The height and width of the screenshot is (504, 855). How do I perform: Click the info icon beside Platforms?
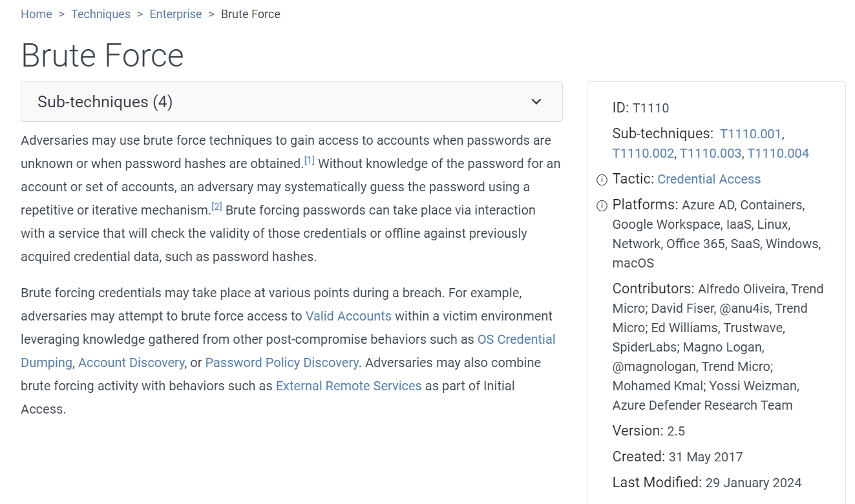[x=602, y=205]
